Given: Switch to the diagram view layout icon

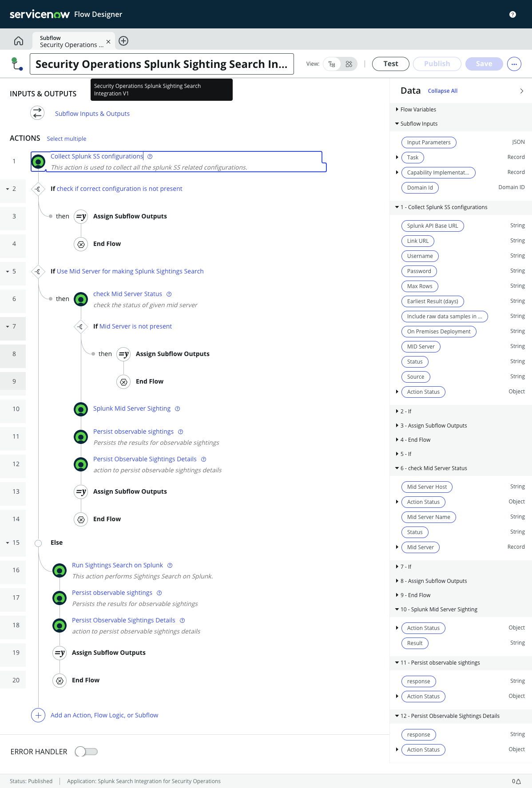Looking at the screenshot, I should 349,64.
